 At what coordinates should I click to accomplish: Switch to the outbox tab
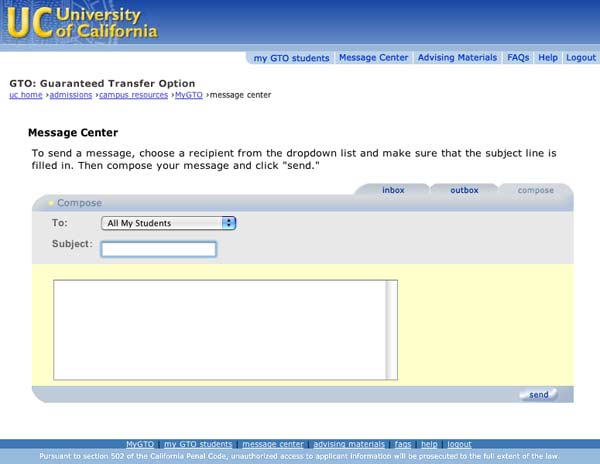[x=464, y=190]
